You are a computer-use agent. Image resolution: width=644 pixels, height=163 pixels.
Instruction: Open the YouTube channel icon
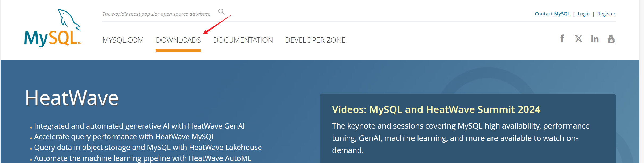click(x=611, y=39)
